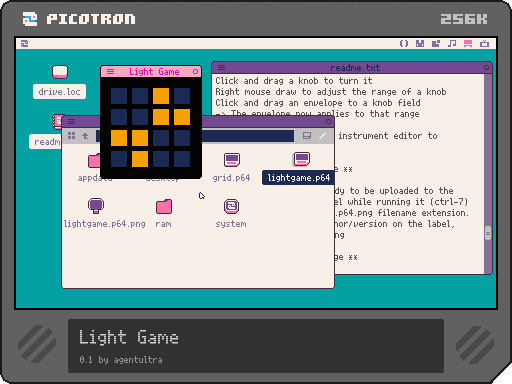Click the 256K label on the cartridge frame
Screen dimensions: 512x384
(x=464, y=19)
